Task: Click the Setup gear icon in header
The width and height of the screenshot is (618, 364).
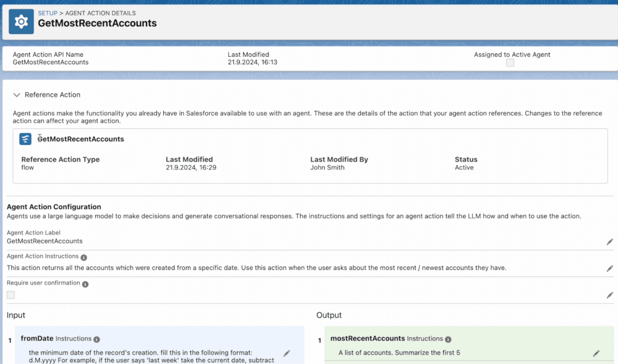Action: click(21, 22)
